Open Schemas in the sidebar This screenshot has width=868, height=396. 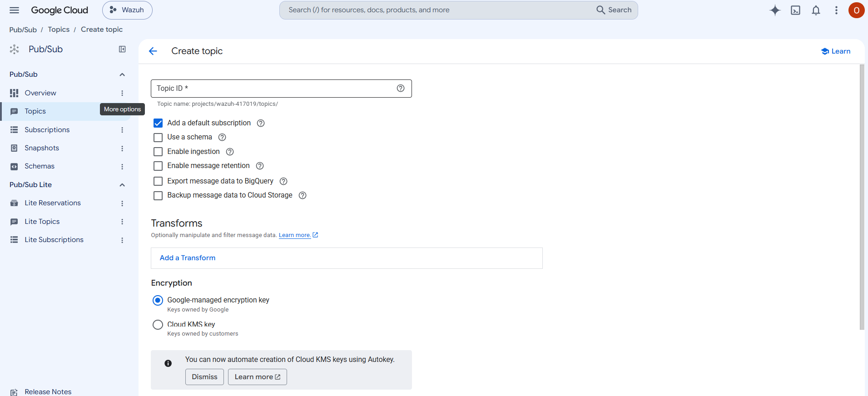point(40,166)
